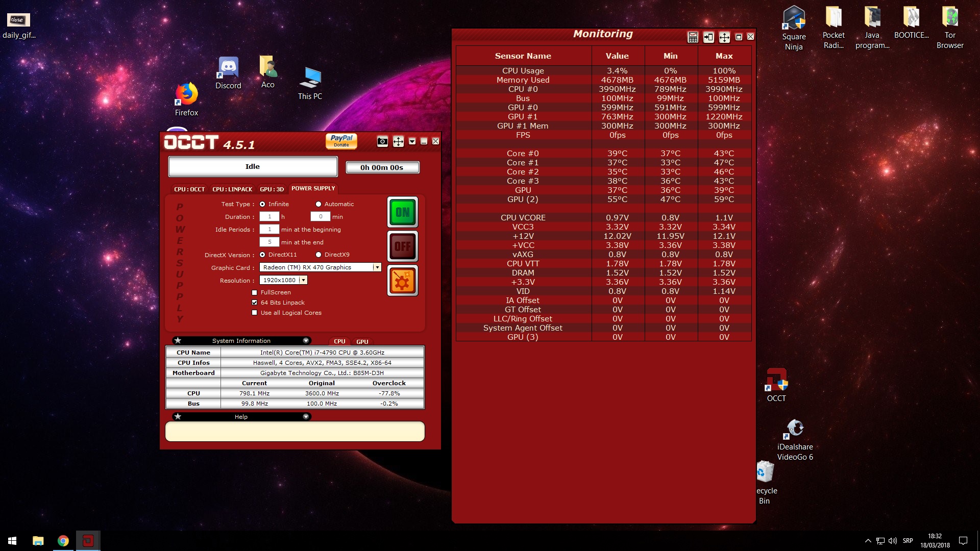Click the Monitoring maximize square icon
The width and height of the screenshot is (980, 551).
coord(739,37)
